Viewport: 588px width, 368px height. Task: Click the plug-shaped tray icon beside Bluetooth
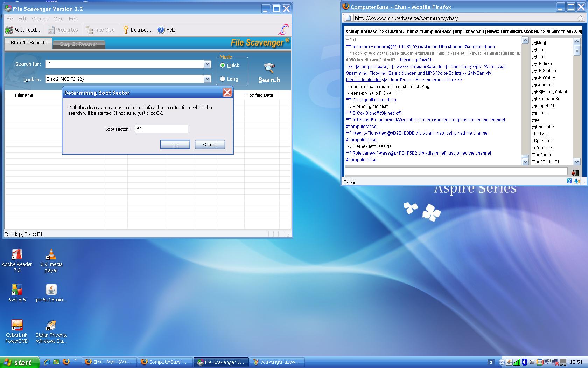[x=532, y=362]
